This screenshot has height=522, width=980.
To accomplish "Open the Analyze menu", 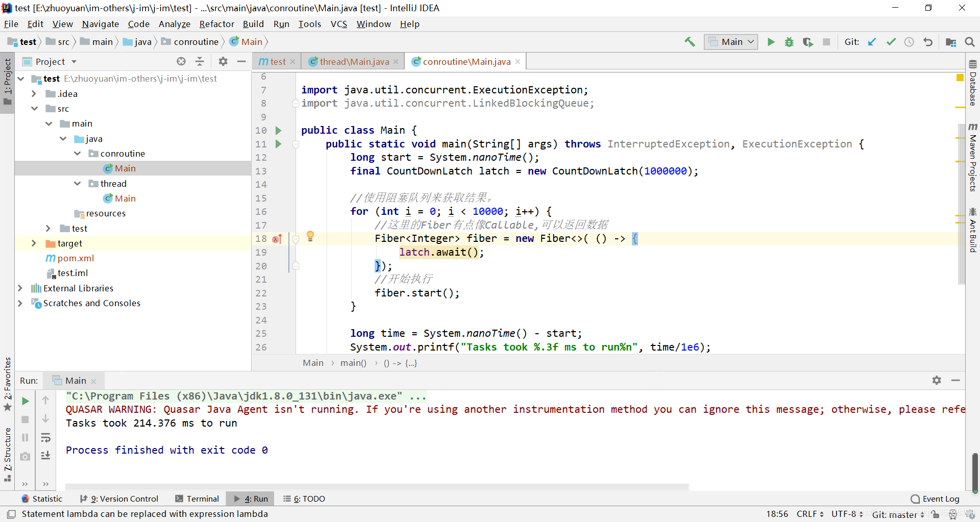I will pos(174,24).
